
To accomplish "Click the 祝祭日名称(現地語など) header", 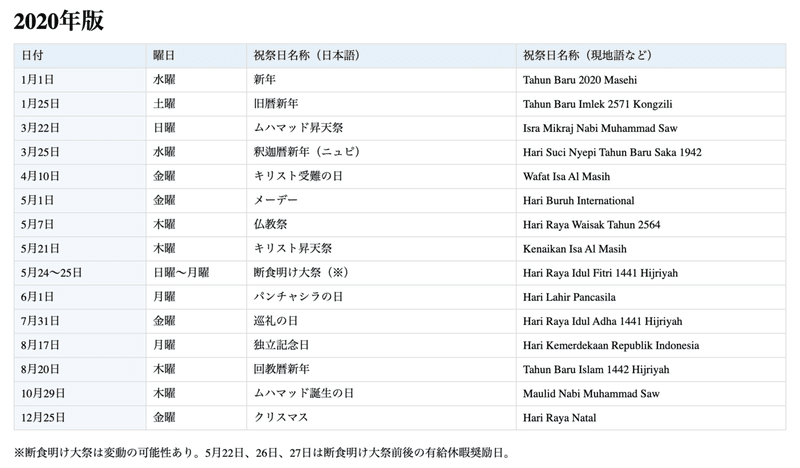I will click(651, 55).
